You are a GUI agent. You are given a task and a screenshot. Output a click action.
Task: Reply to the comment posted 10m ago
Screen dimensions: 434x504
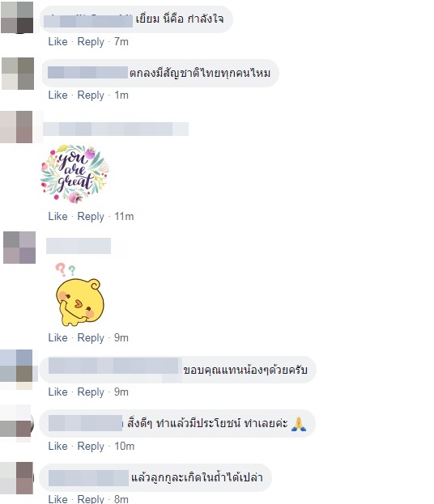(x=91, y=446)
